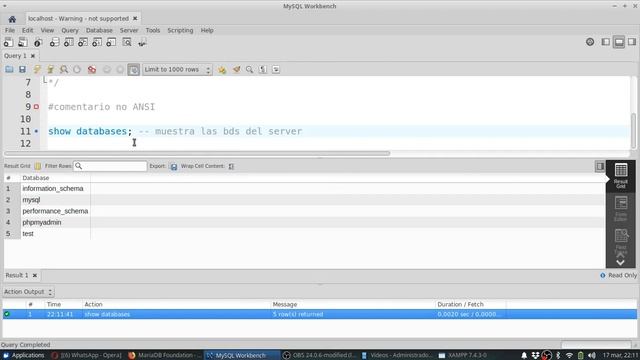Open the File menu

(x=10, y=30)
